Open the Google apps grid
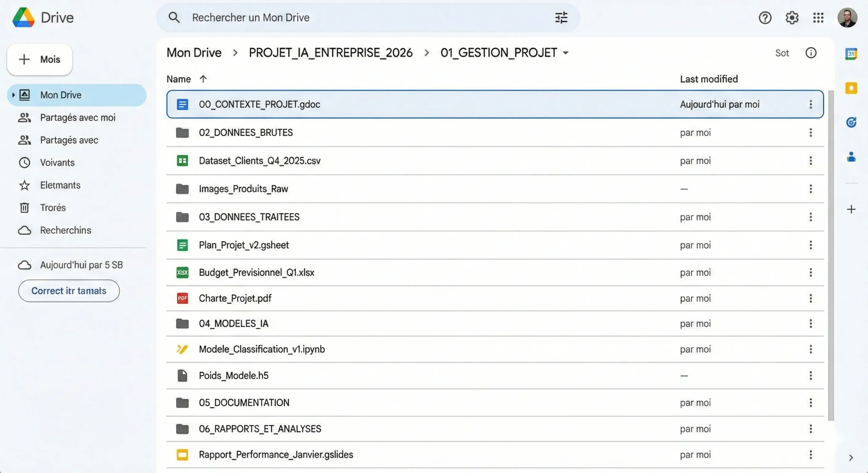Screen dimensions: 868x473 [x=818, y=18]
